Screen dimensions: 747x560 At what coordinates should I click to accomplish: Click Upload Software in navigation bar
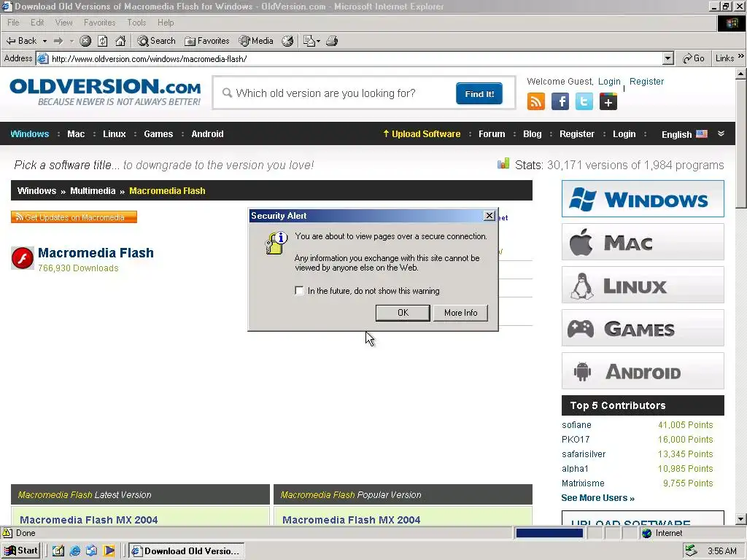click(x=422, y=134)
